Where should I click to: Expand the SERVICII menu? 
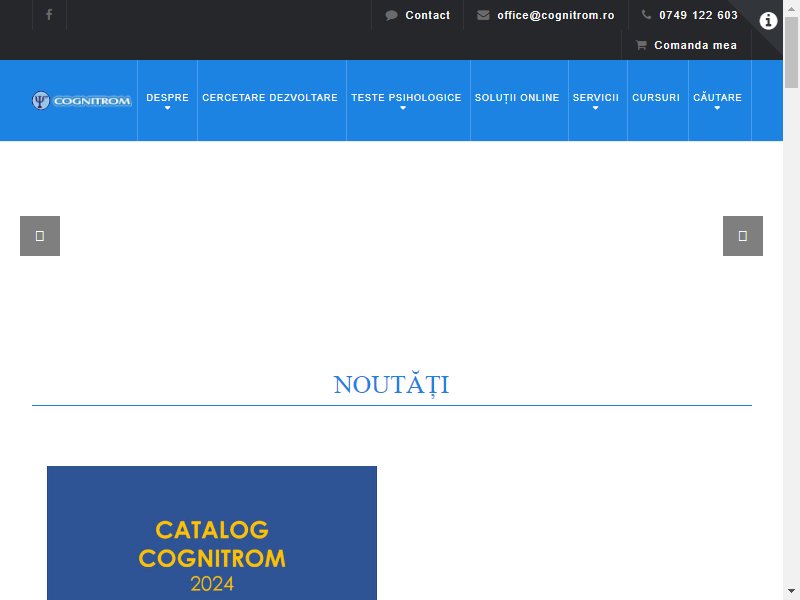595,100
